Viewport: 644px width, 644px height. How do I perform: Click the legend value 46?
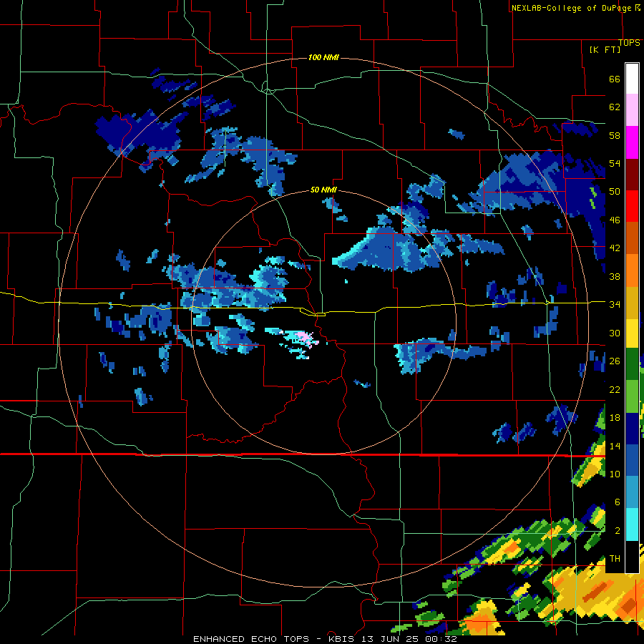(x=615, y=220)
